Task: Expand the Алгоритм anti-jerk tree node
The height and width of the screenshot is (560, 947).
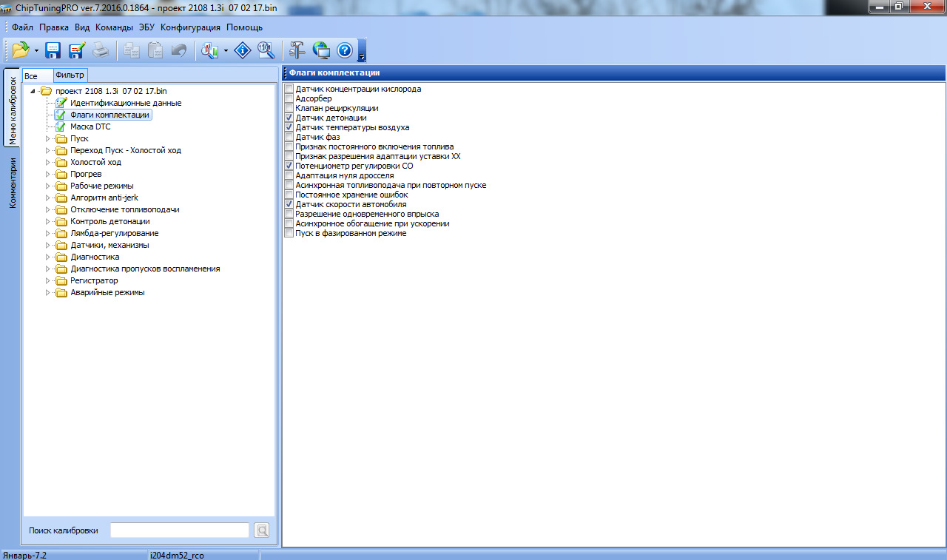Action: click(x=47, y=198)
